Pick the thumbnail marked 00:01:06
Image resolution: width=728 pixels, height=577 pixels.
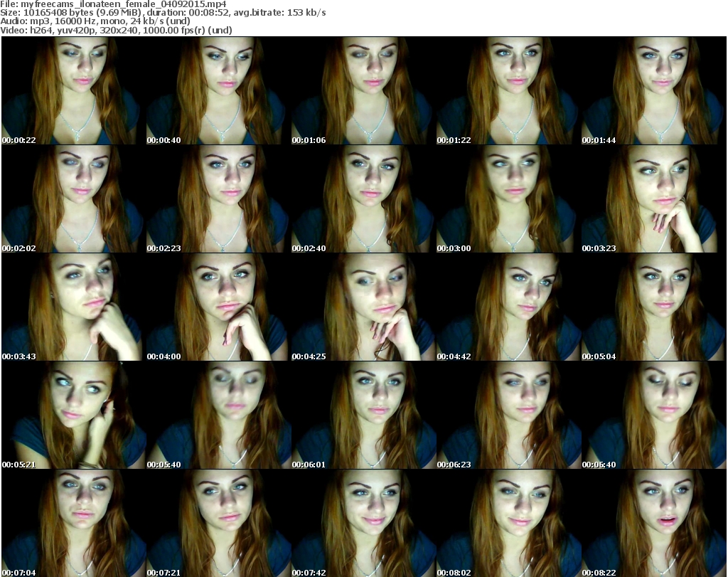(363, 90)
